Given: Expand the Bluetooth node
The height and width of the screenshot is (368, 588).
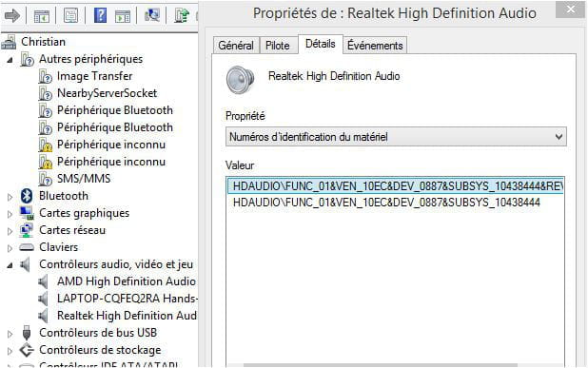Looking at the screenshot, I should 10,197.
